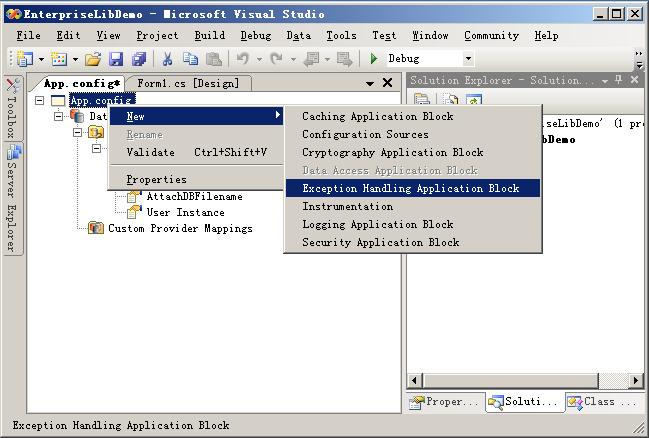Select the AttachDBFilename tree node
The height and width of the screenshot is (438, 649).
[x=195, y=197]
